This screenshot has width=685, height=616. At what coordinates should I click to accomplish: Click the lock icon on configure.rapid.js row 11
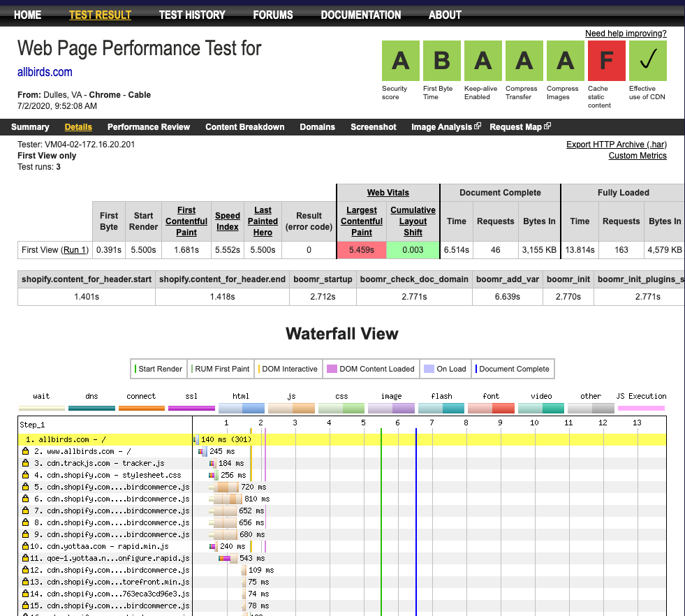coord(25,557)
